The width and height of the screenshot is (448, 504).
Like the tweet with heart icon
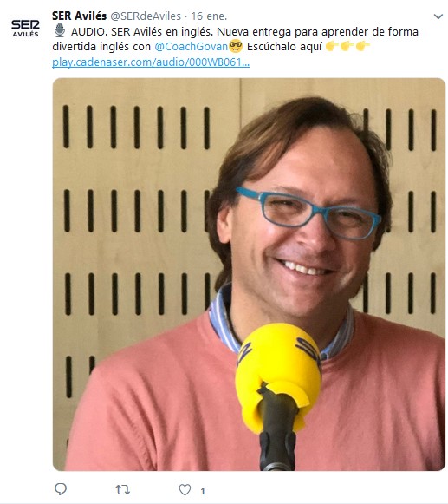(x=185, y=489)
